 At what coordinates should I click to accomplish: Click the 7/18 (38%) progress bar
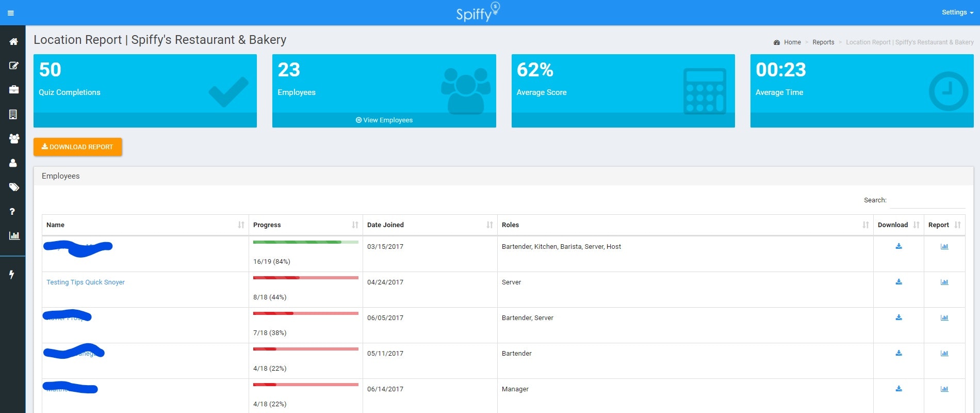[306, 313]
